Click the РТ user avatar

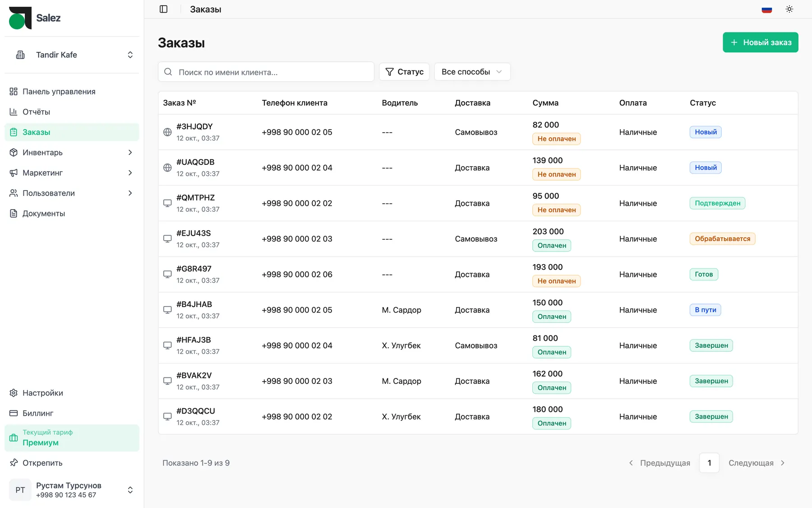click(x=20, y=490)
